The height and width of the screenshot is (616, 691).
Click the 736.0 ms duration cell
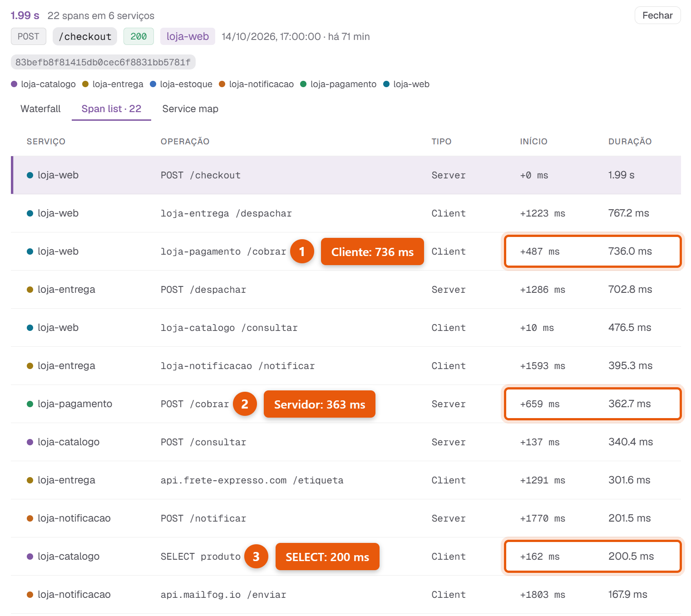630,251
